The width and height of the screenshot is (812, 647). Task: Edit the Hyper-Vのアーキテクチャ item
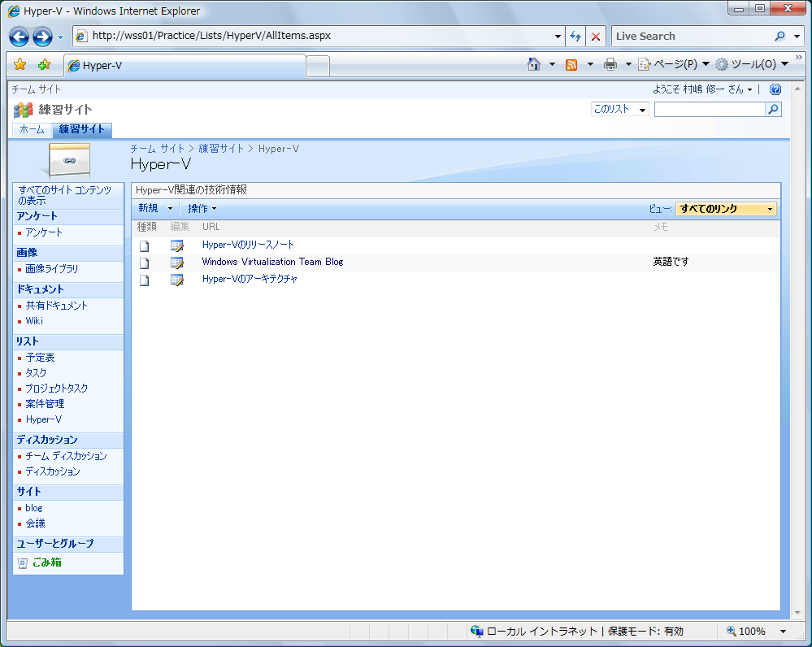pyautogui.click(x=177, y=280)
